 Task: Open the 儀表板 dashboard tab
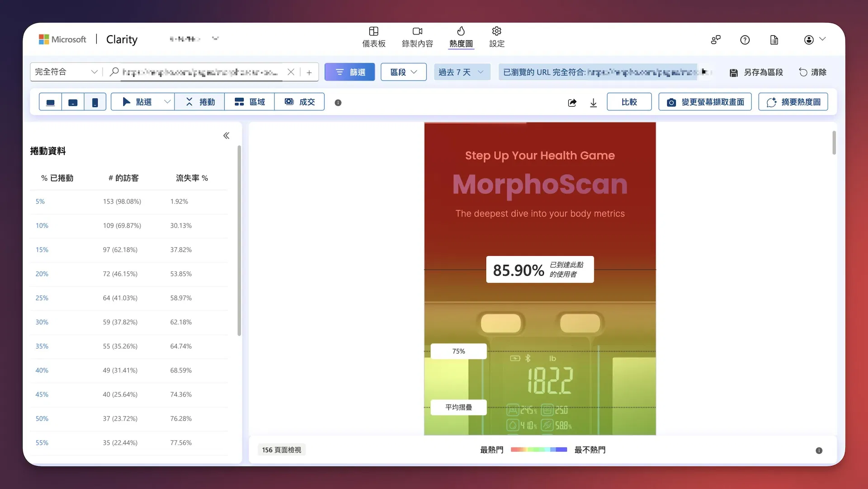[x=373, y=37]
